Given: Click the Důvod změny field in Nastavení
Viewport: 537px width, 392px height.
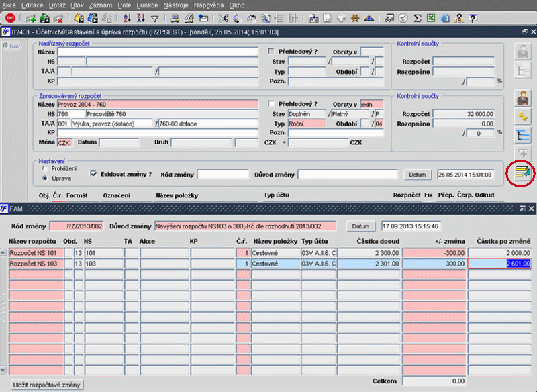Looking at the screenshot, I should 348,175.
